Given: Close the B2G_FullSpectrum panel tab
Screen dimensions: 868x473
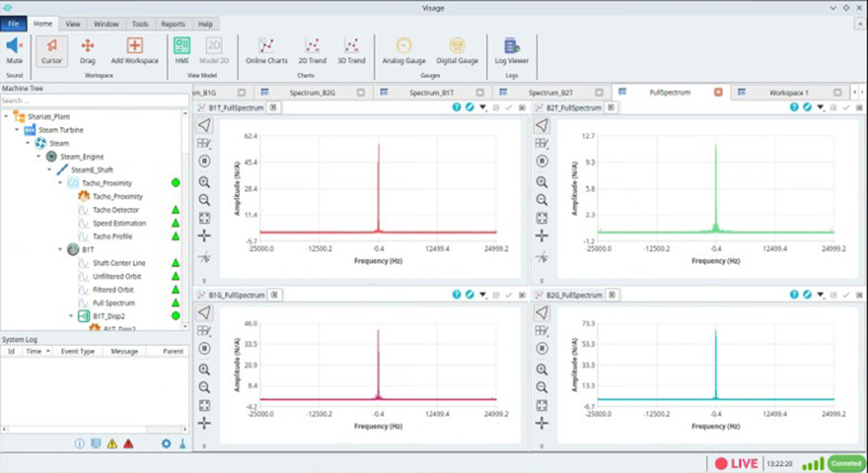Looking at the screenshot, I should point(612,295).
